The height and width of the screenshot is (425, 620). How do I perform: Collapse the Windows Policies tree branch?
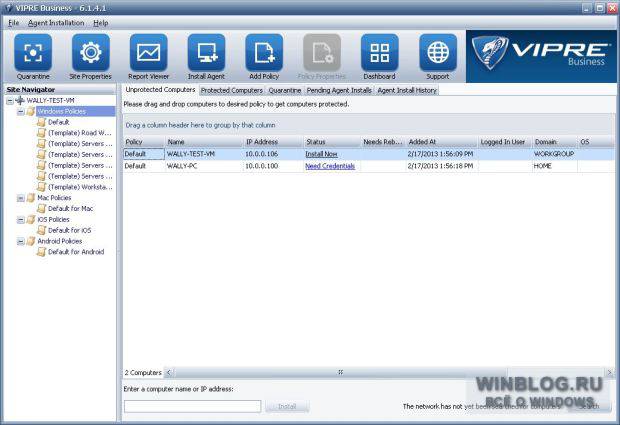point(21,112)
